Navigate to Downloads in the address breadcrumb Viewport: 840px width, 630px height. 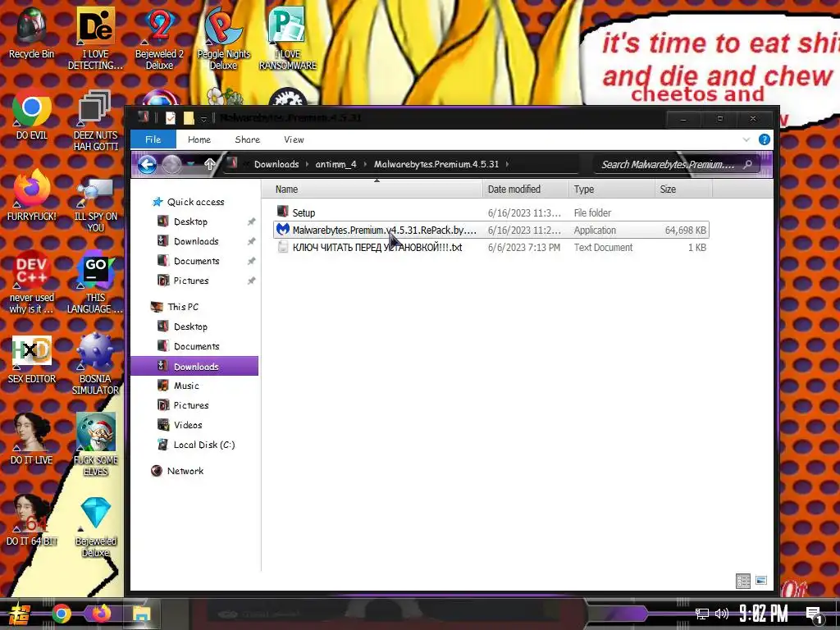click(x=276, y=164)
